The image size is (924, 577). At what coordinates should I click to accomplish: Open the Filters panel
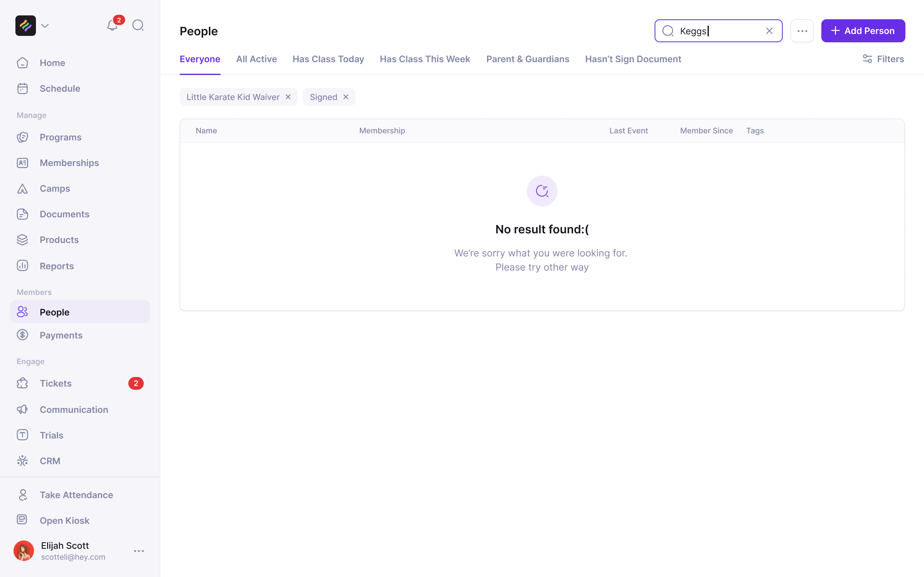point(883,59)
